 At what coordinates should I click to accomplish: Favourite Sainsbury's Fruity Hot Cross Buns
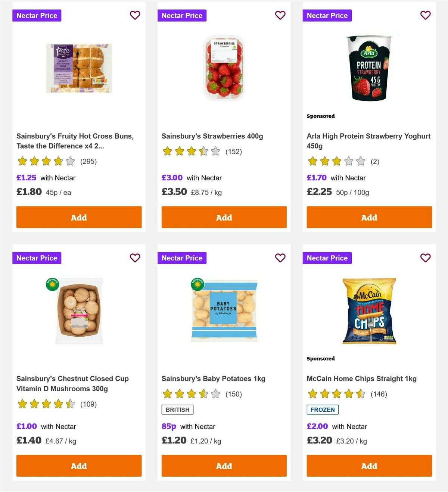[135, 15]
